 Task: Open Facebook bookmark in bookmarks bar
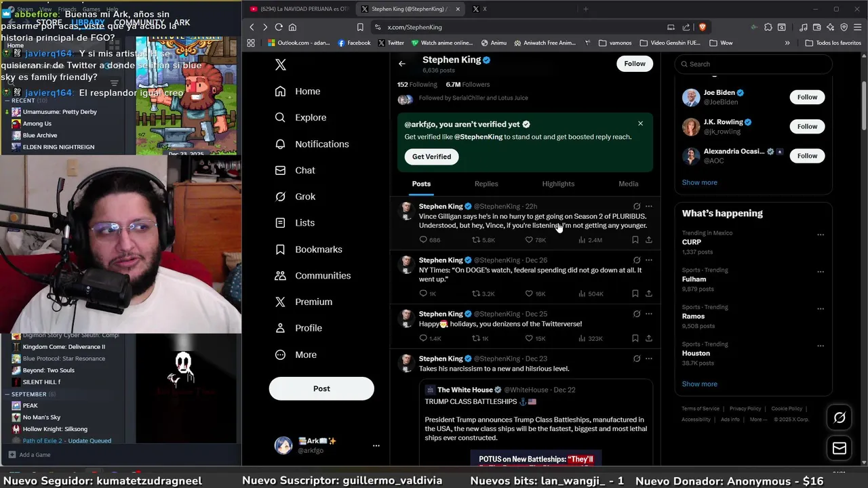(353, 43)
